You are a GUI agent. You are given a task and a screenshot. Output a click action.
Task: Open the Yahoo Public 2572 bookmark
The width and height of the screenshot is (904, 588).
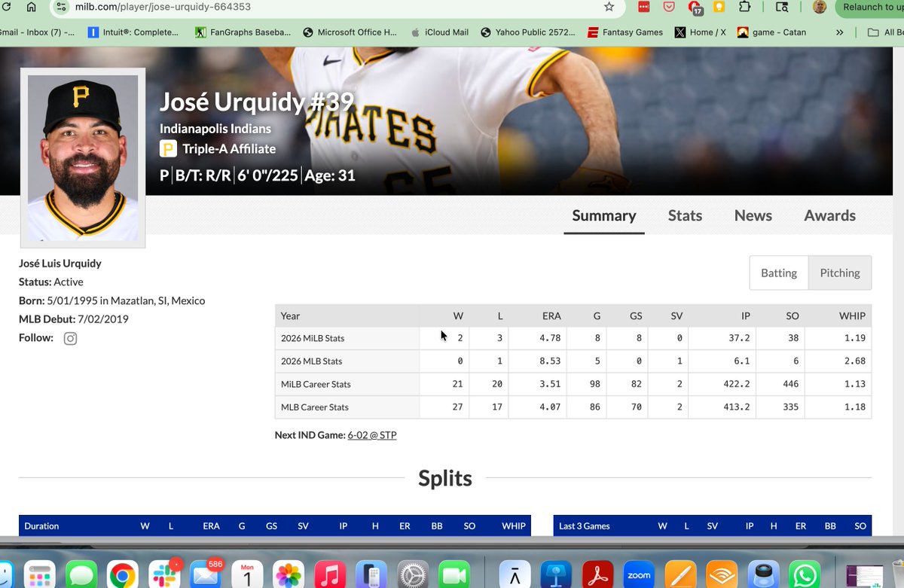click(x=527, y=32)
